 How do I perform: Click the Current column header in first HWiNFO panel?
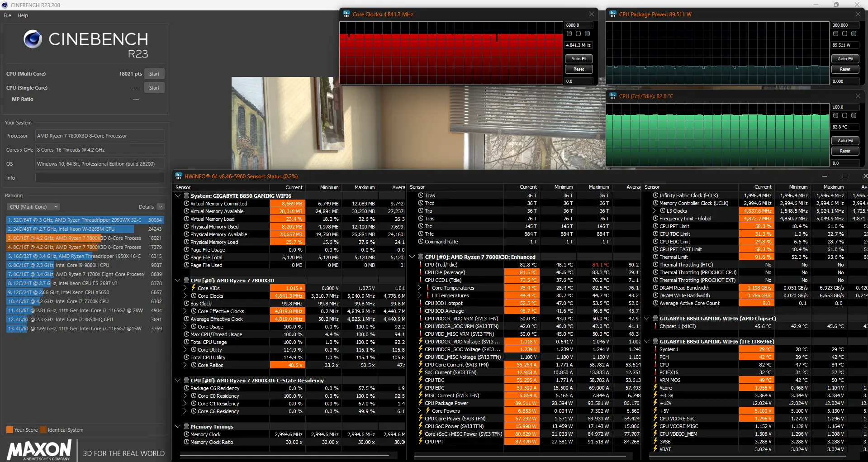[x=287, y=187]
